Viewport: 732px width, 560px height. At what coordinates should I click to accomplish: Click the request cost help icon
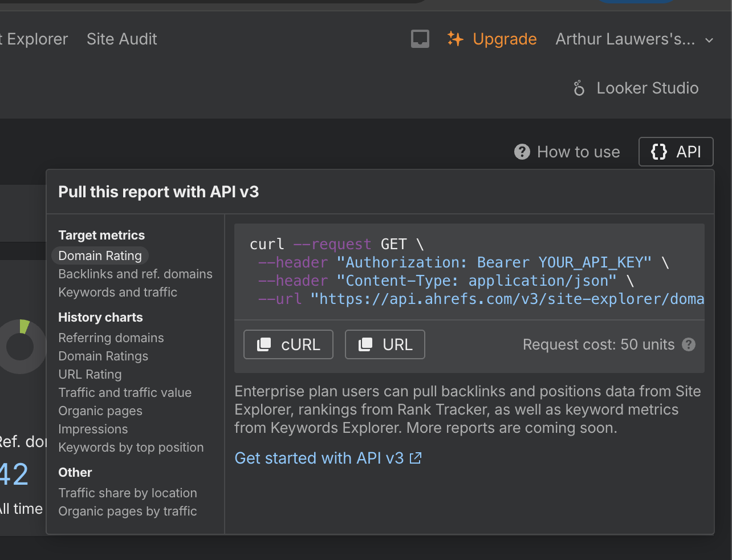[x=689, y=344]
